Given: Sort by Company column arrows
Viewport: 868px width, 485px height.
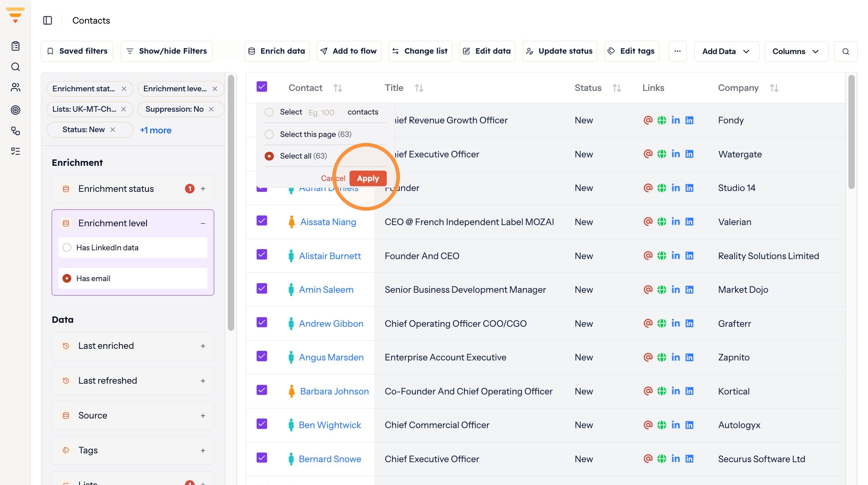Looking at the screenshot, I should [774, 88].
